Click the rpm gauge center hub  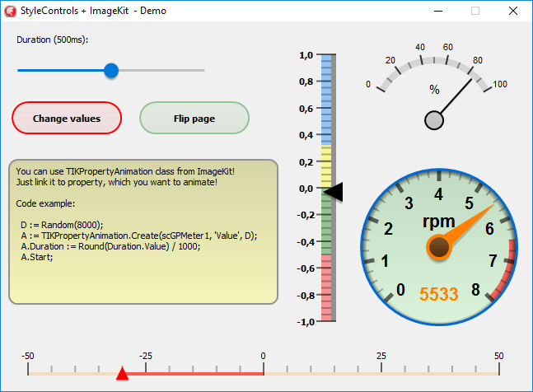coord(439,247)
